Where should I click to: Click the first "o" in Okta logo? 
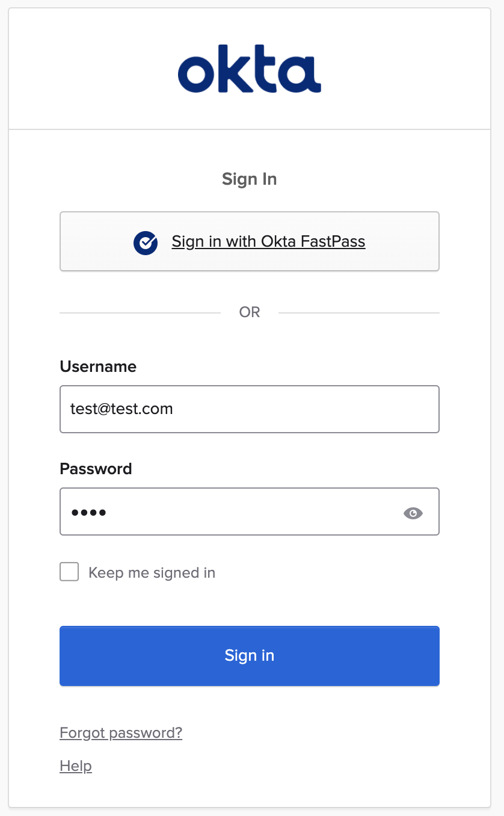[197, 73]
